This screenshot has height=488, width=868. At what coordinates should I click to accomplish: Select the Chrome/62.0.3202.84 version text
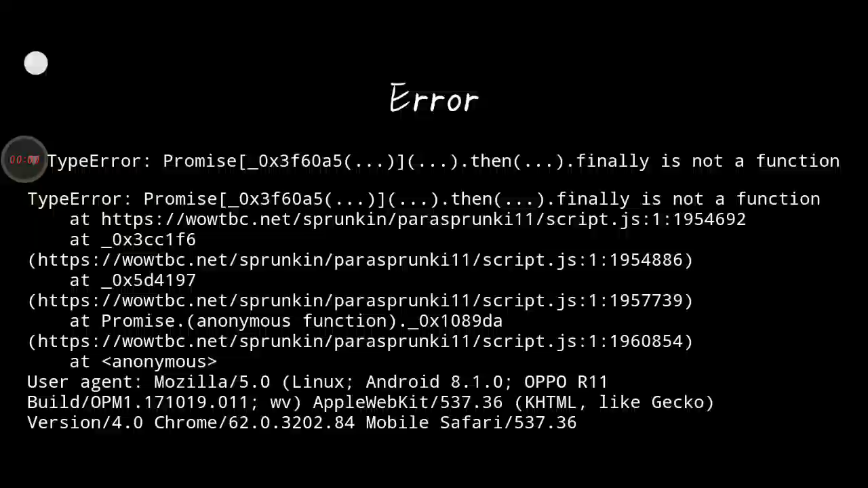pos(254,423)
